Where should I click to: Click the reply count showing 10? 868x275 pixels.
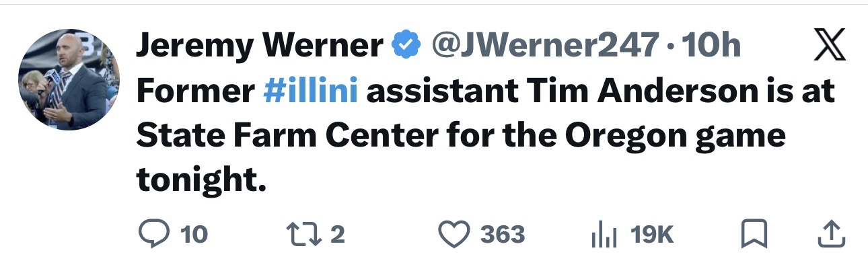click(x=194, y=235)
